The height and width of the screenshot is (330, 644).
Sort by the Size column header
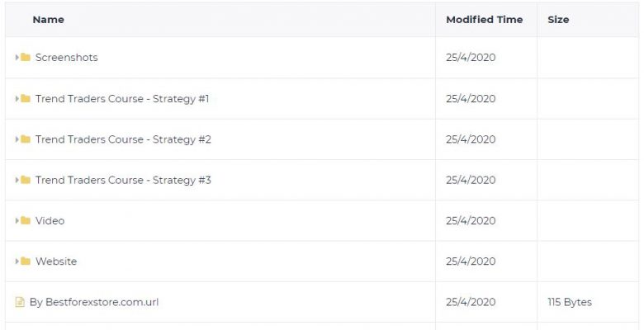pyautogui.click(x=558, y=20)
